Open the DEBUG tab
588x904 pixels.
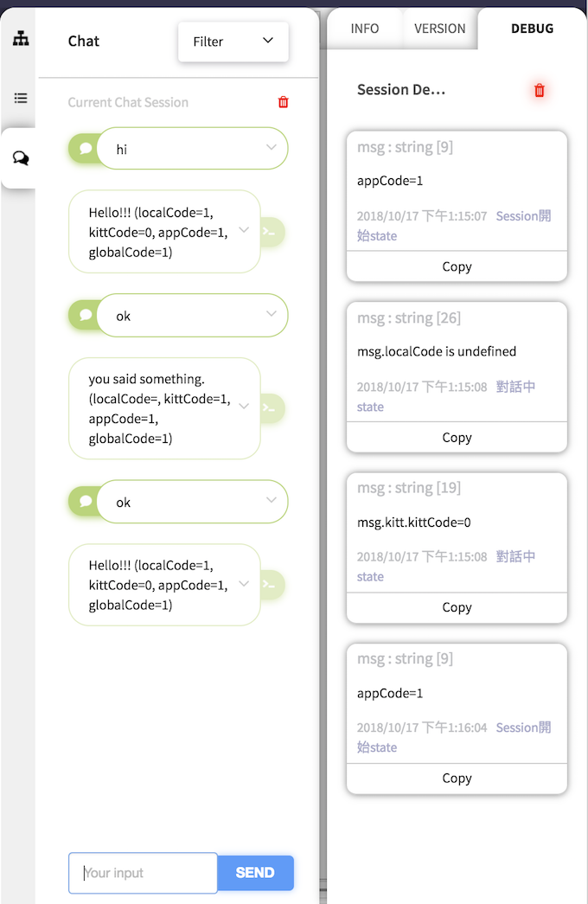532,29
